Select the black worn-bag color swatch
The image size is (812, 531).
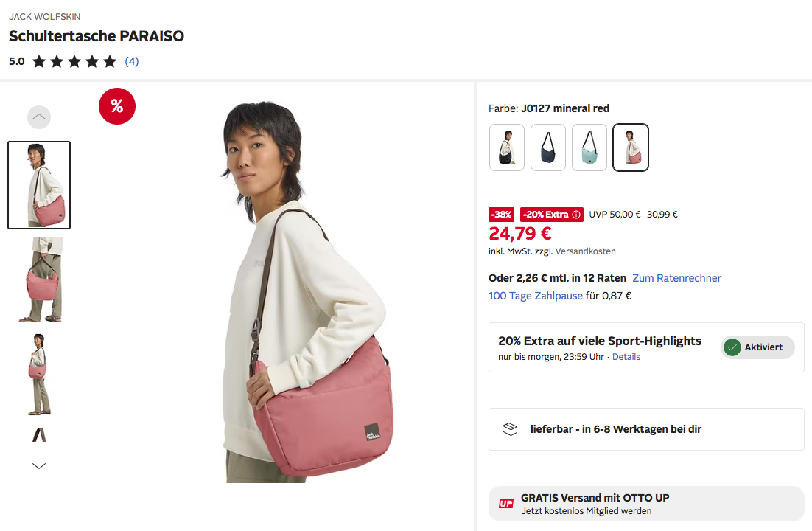(507, 147)
